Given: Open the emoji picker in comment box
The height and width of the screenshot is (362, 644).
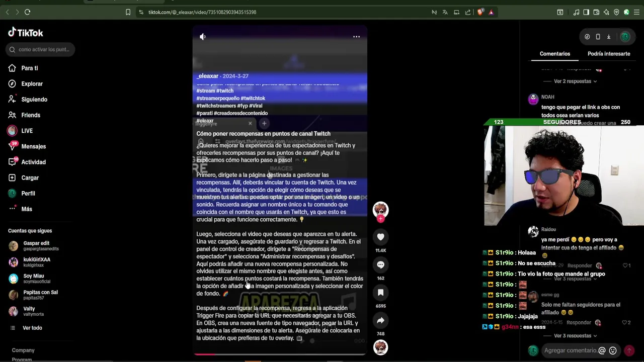Looking at the screenshot, I should (613, 350).
